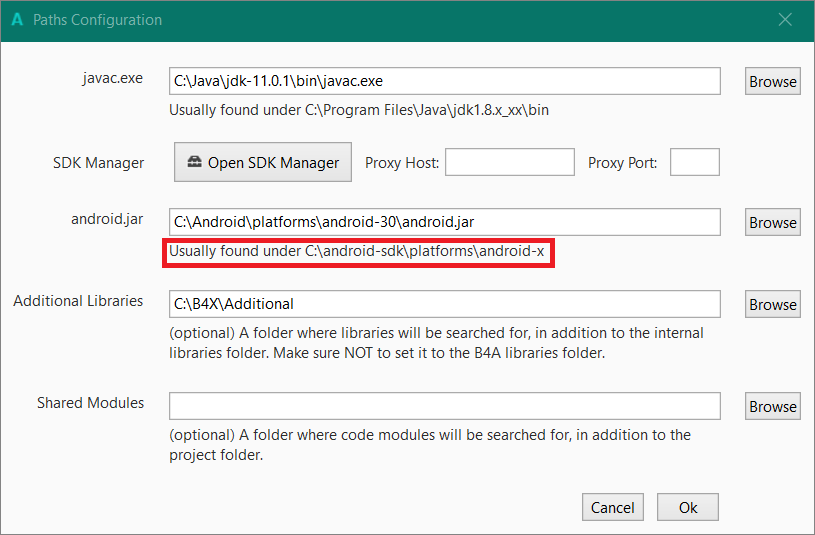Click the android-sdk platforms hint text
Viewport: 815px width, 535px height.
point(357,252)
